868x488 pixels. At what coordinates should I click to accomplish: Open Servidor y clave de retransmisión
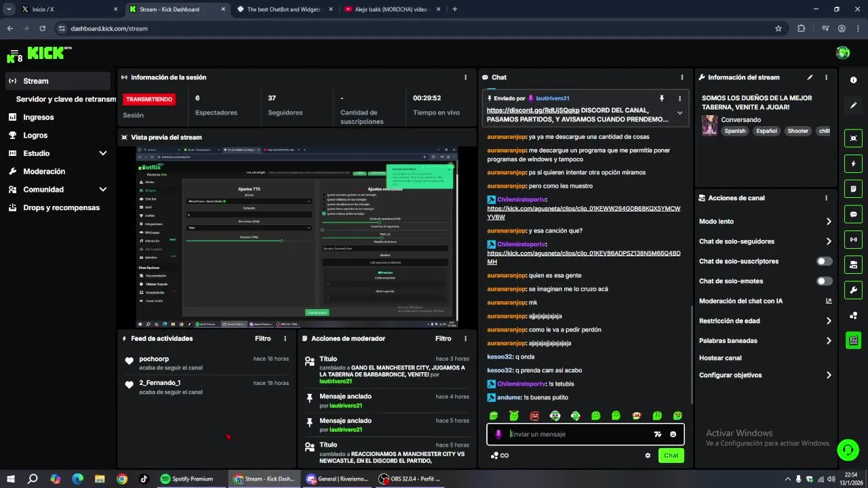click(66, 99)
